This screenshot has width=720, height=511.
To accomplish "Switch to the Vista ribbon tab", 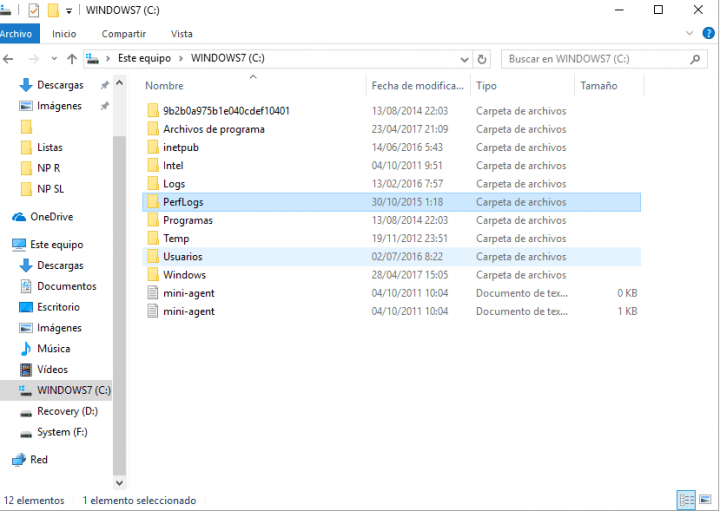I will pos(182,34).
